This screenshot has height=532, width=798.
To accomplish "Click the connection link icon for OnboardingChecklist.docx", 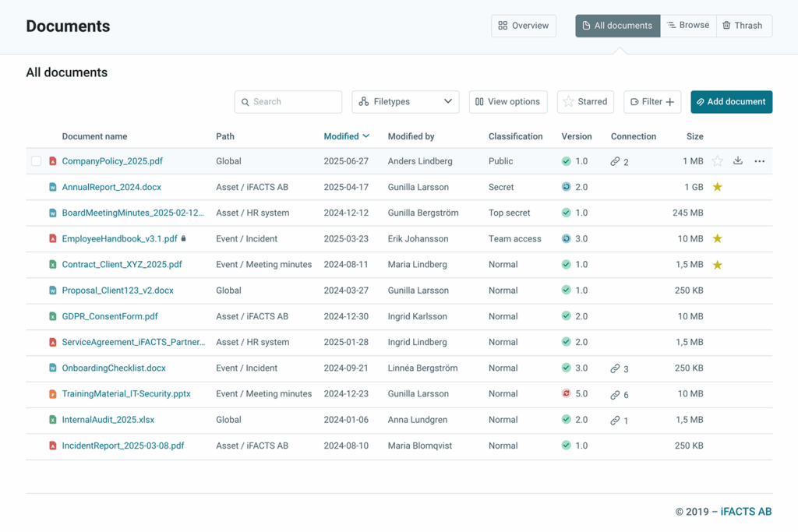I will [615, 368].
